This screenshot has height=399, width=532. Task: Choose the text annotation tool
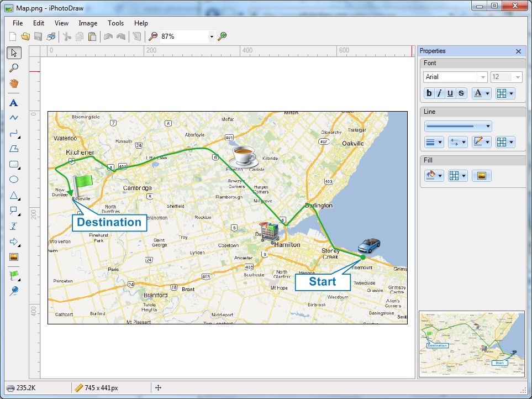(14, 103)
